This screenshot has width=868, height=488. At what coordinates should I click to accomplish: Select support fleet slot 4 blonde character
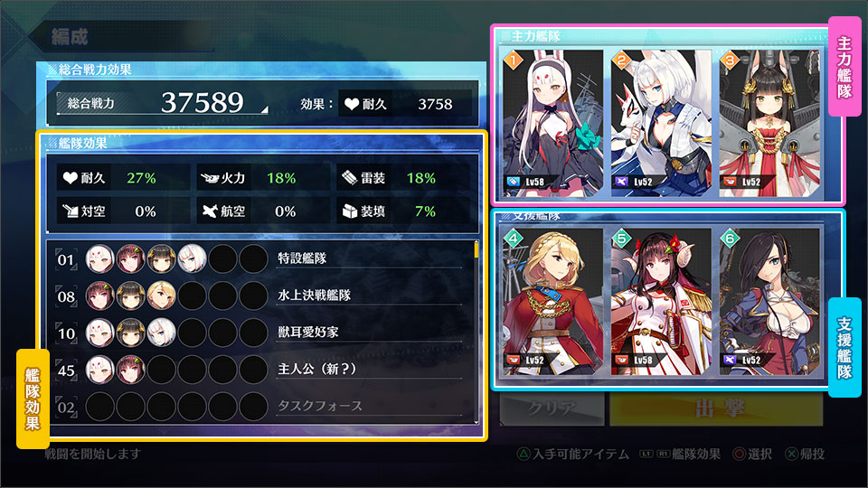552,302
